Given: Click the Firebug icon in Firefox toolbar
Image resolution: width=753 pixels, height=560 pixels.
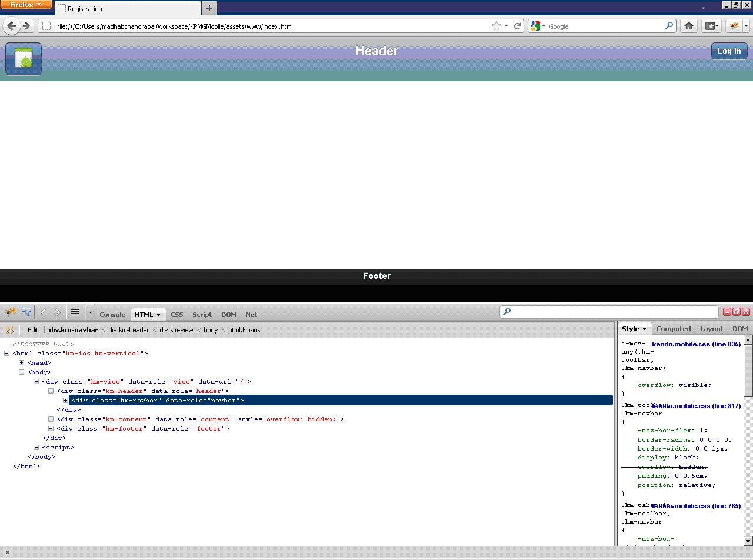Looking at the screenshot, I should [734, 26].
